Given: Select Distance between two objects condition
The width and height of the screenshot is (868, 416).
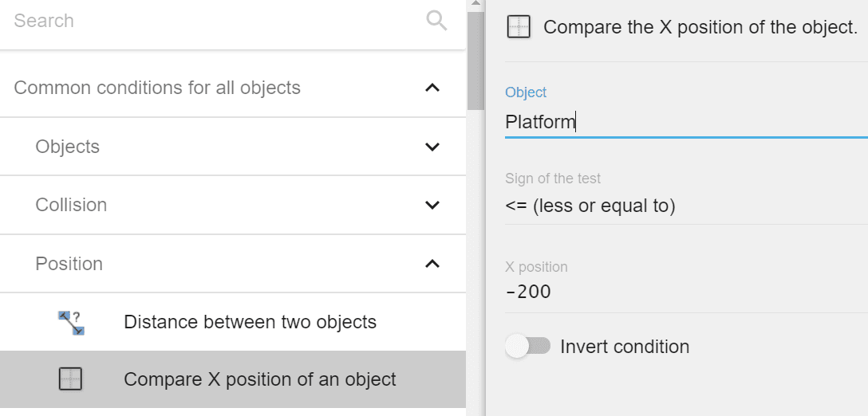Looking at the screenshot, I should (250, 322).
